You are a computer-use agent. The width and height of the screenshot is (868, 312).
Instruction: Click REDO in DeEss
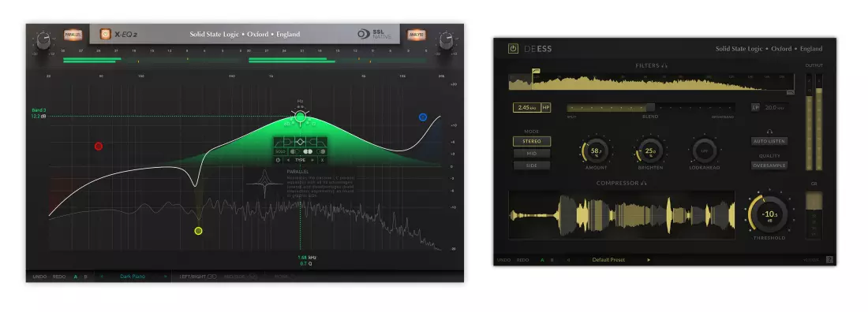point(522,259)
